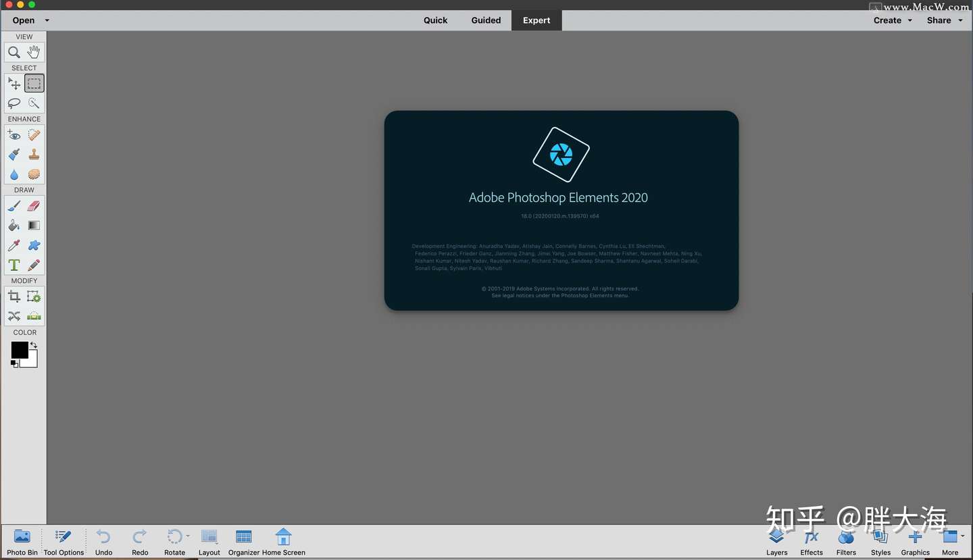Select the Crop tool
The height and width of the screenshot is (560, 973).
pos(14,297)
